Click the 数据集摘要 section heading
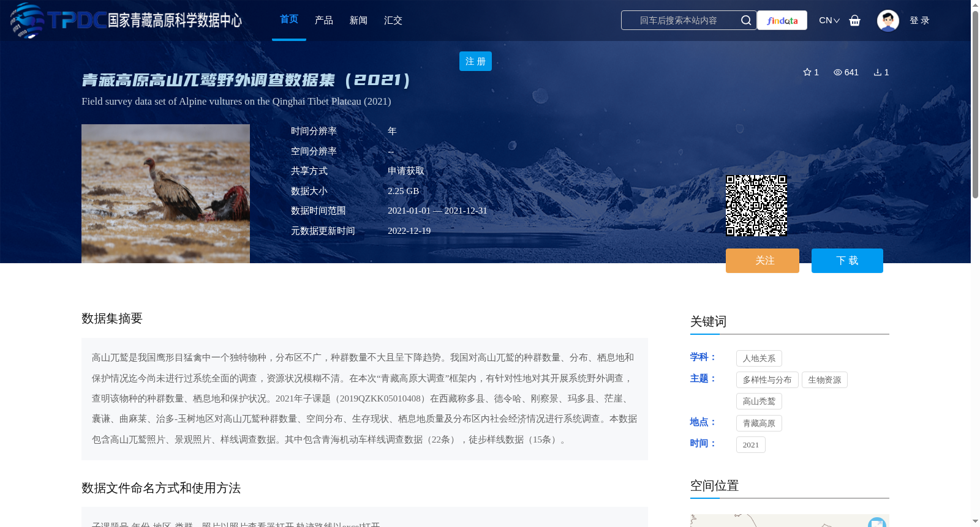Image resolution: width=980 pixels, height=527 pixels. 112,318
